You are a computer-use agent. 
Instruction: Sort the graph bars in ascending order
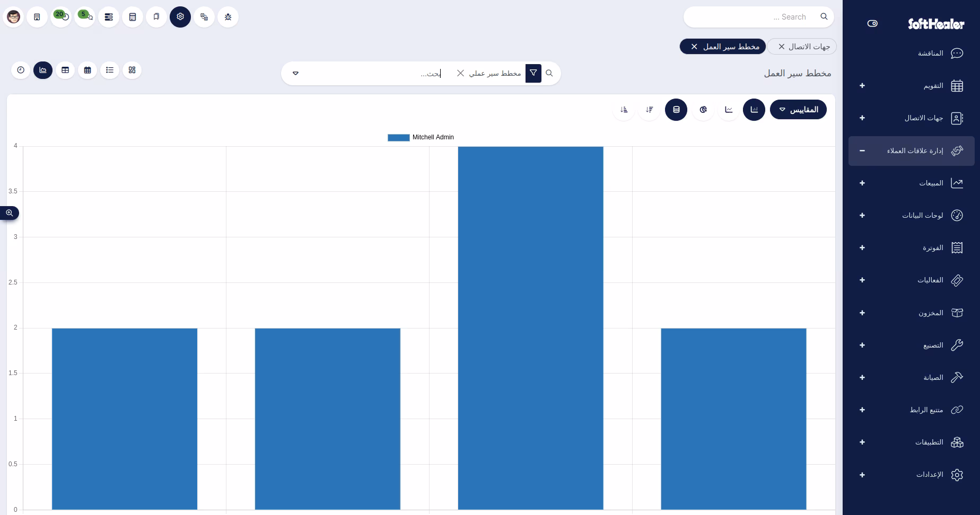[x=624, y=110]
